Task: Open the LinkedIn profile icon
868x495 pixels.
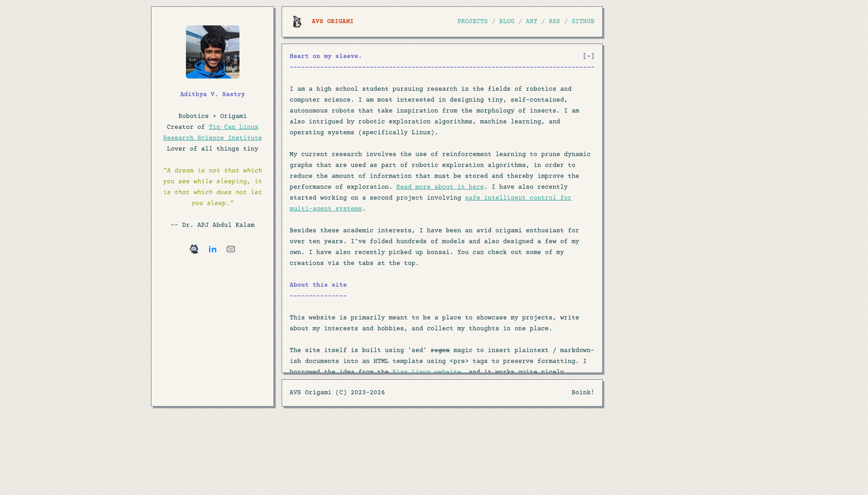Action: click(213, 249)
